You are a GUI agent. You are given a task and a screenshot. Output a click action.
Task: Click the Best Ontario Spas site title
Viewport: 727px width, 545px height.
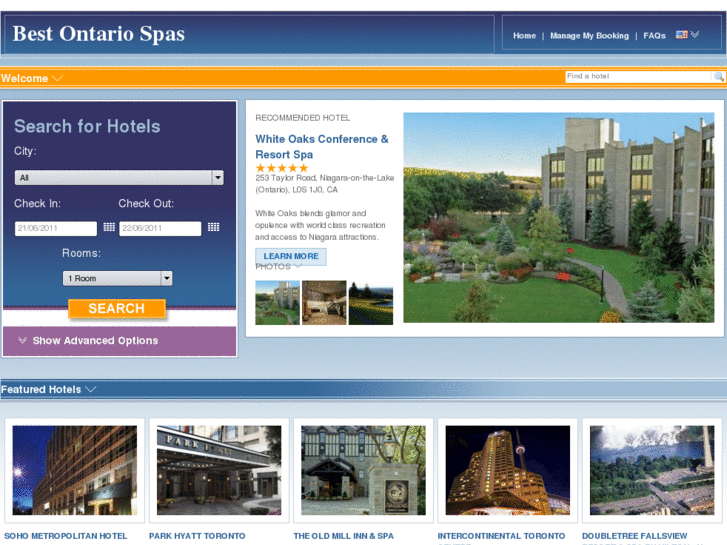coord(99,34)
